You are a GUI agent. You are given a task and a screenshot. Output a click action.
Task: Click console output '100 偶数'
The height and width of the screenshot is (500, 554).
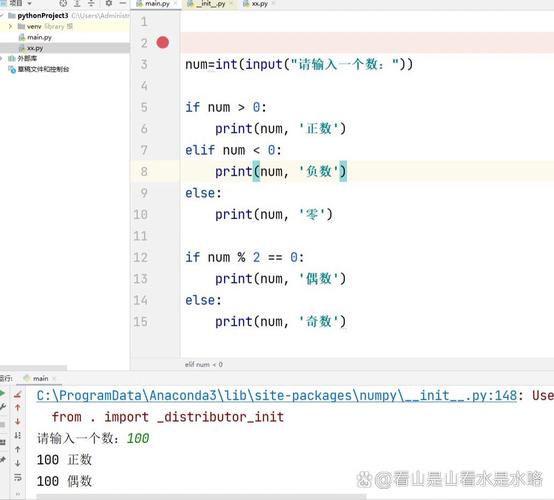[x=64, y=481]
